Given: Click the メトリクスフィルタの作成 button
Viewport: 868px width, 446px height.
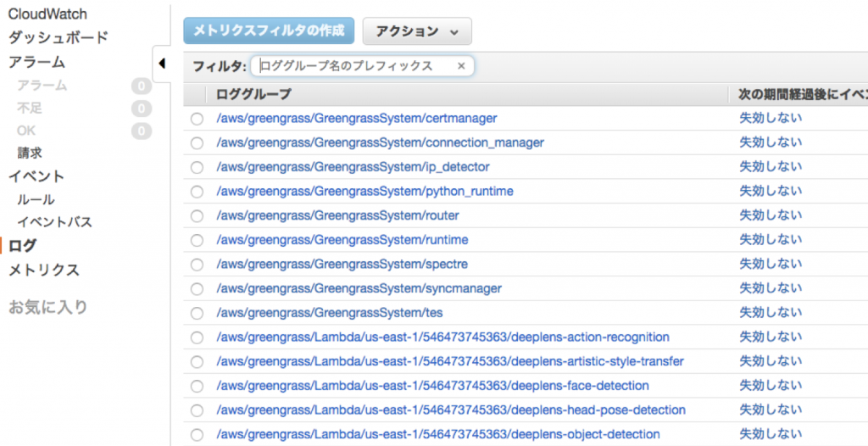Looking at the screenshot, I should click(x=269, y=31).
